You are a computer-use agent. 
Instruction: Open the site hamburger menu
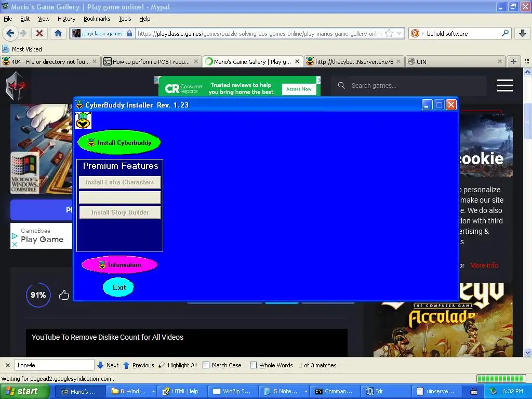tap(505, 86)
